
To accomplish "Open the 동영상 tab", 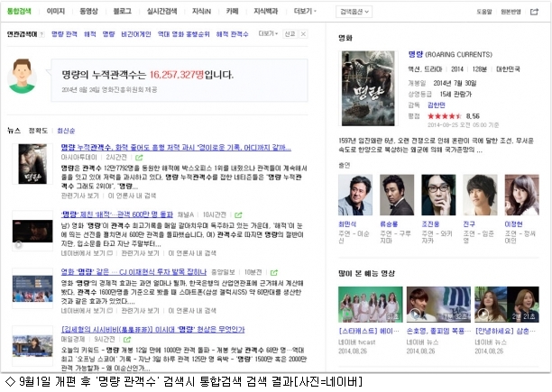I will 88,11.
